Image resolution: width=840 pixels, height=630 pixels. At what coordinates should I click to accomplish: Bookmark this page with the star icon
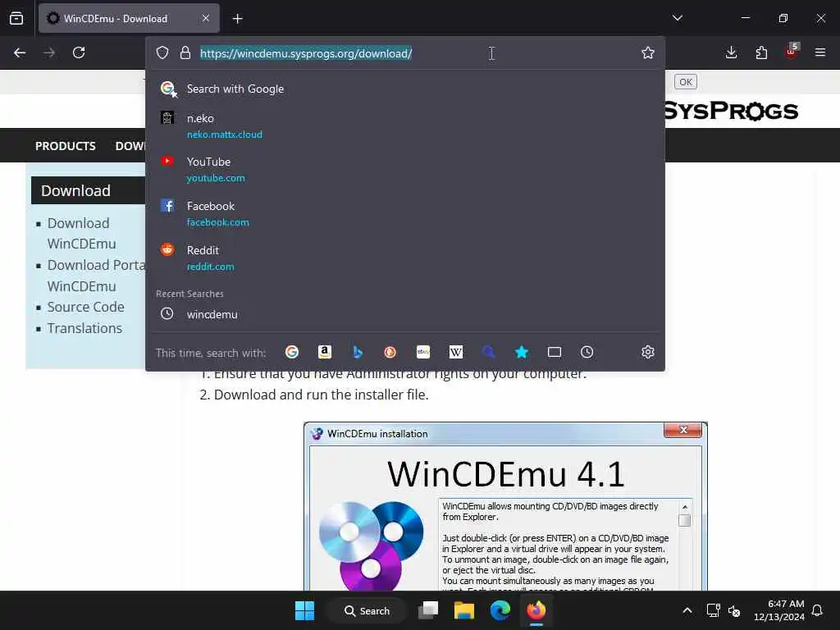(x=648, y=52)
